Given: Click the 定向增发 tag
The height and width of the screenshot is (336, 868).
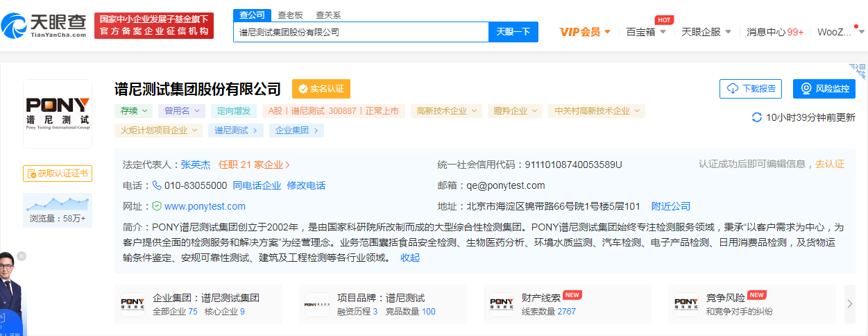Looking at the screenshot, I should coord(234,110).
